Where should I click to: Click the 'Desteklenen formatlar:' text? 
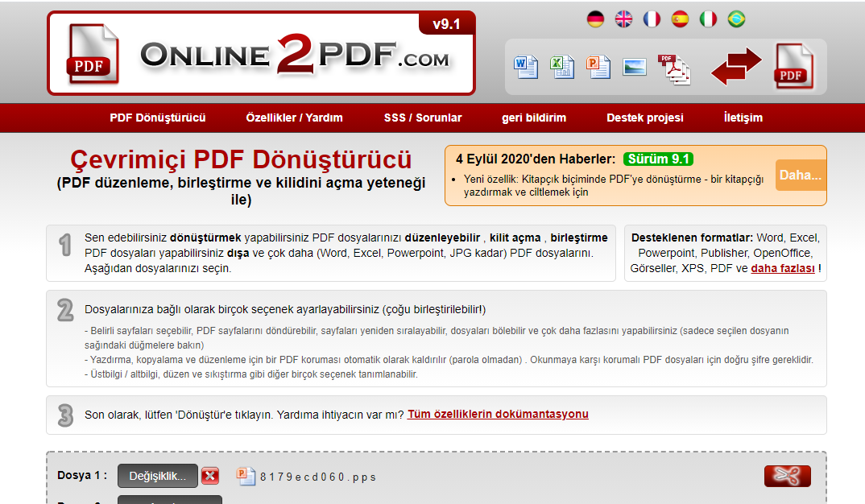point(692,238)
